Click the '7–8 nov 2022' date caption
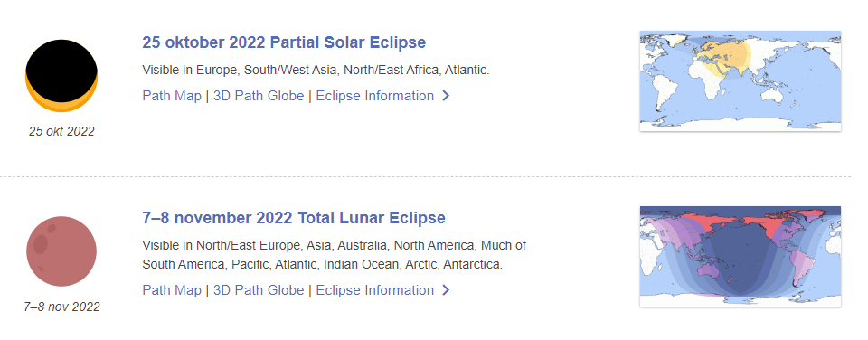The image size is (868, 340). 61,307
